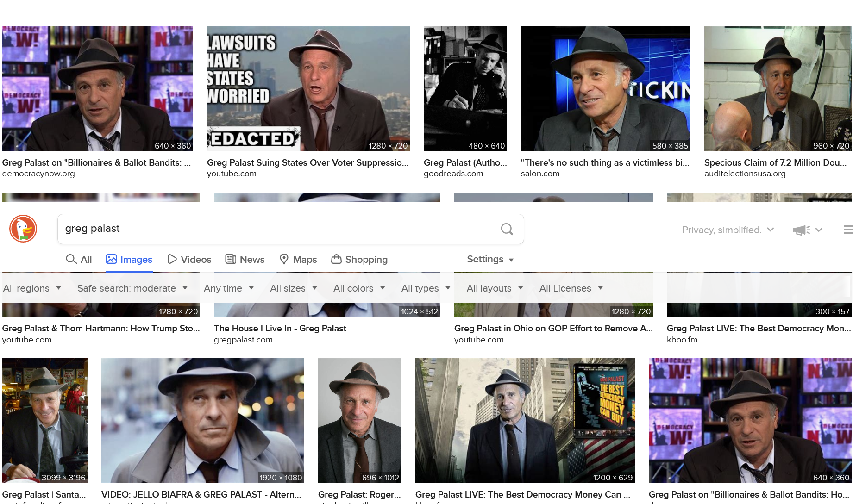Click 'Greg Palast: Roger...' title
Image resolution: width=853 pixels, height=504 pixels.
click(x=359, y=494)
